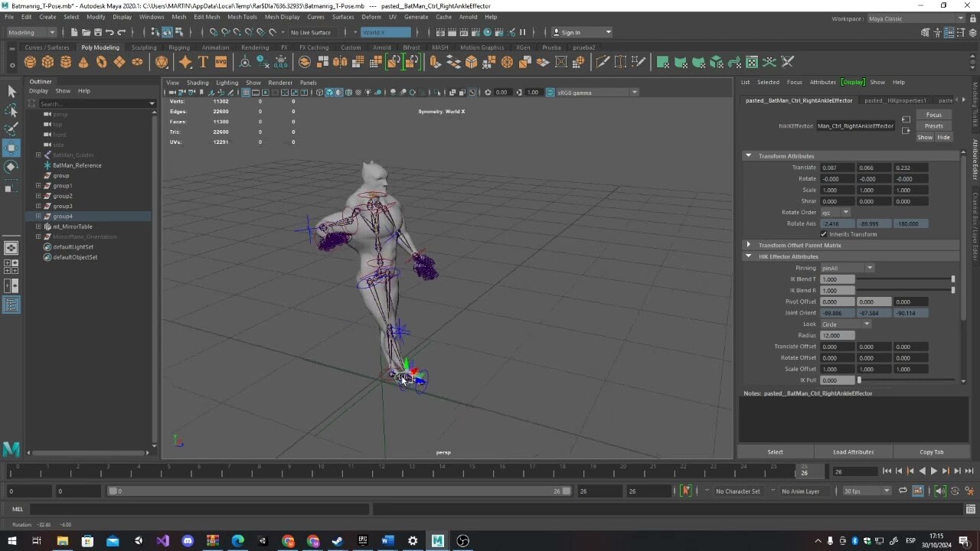Screen dimensions: 980x551
Task: Click the shelf's checkered green cube icon
Action: [716, 62]
